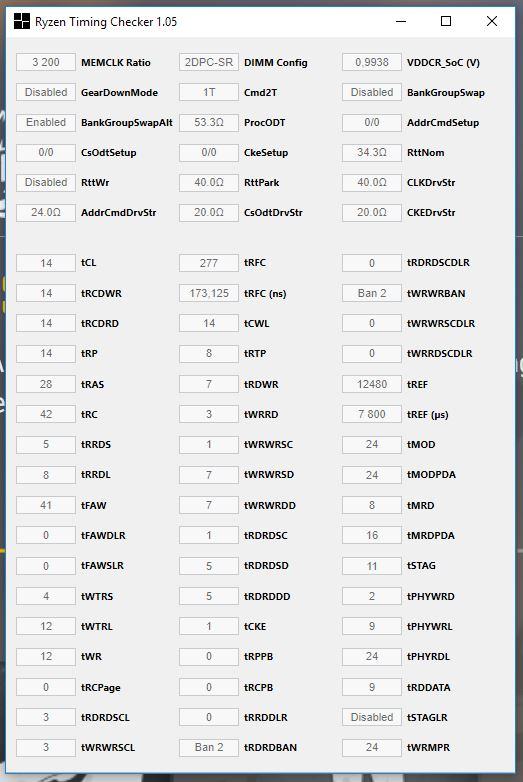This screenshot has height=782, width=523.
Task: Select the Cmd2T 1T field
Action: pyautogui.click(x=209, y=92)
